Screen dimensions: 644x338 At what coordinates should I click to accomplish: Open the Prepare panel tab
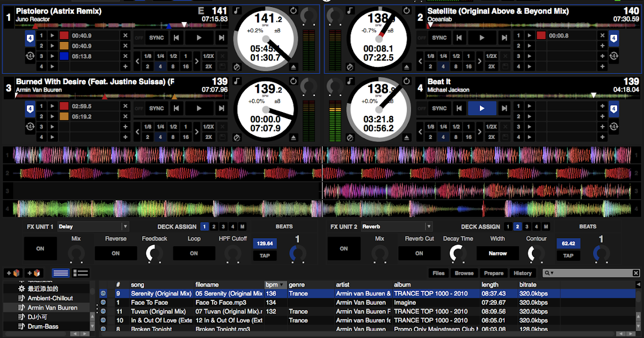493,273
